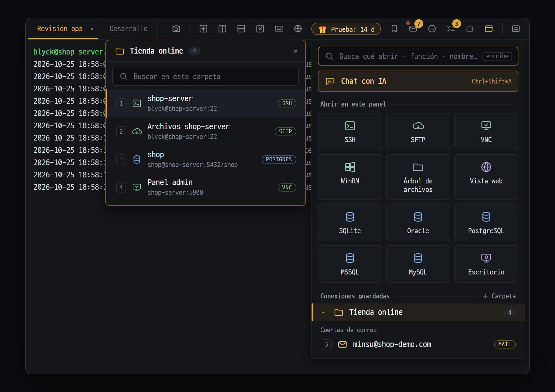The height and width of the screenshot is (392, 555).
Task: Open Chat con IA
Action: (418, 81)
